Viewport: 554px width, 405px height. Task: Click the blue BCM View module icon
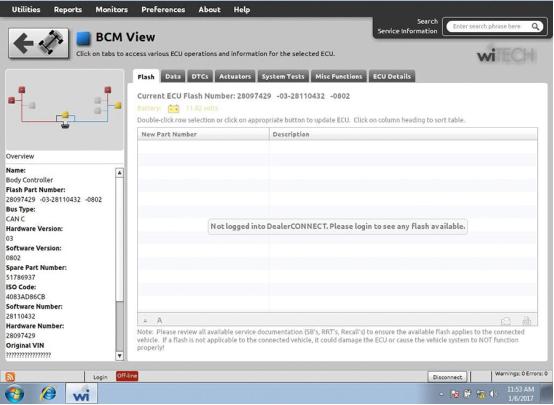[84, 38]
